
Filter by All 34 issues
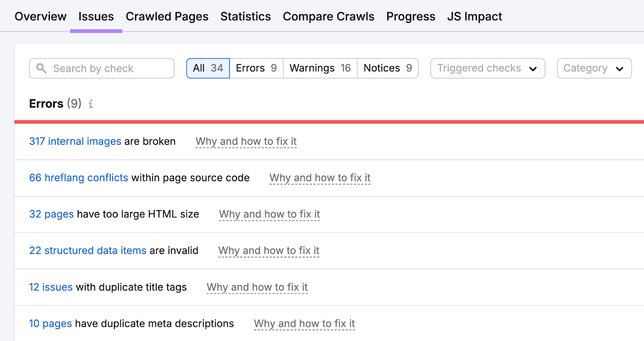click(x=208, y=68)
